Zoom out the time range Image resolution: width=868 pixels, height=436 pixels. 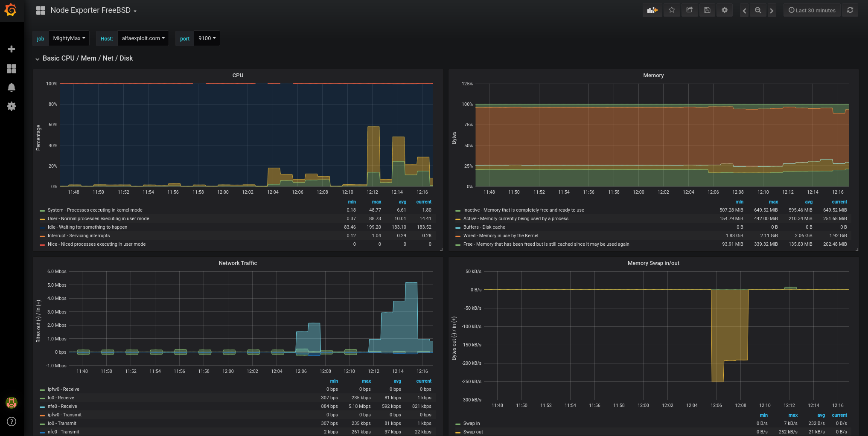click(758, 10)
